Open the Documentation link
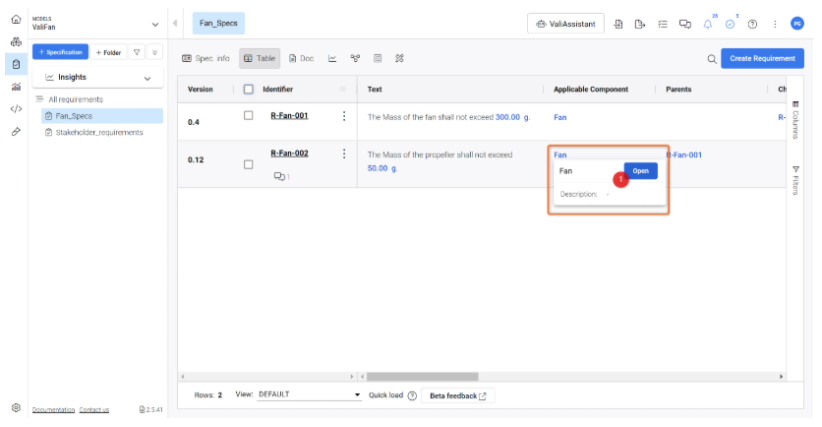The image size is (822, 427). [53, 410]
